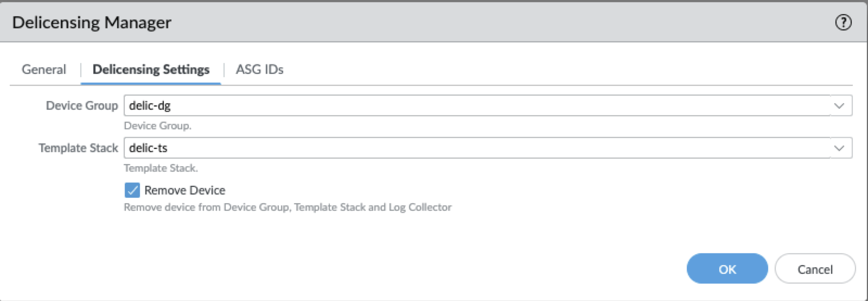Screen dimensions: 868x301
Task: Expand the Device Group dropdown arrow
Action: [x=839, y=105]
